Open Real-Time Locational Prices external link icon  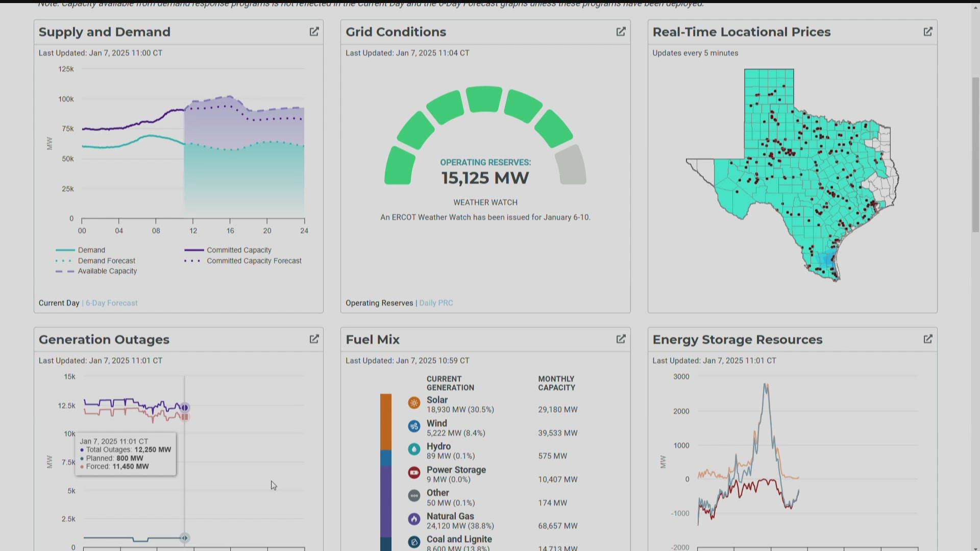pyautogui.click(x=927, y=32)
